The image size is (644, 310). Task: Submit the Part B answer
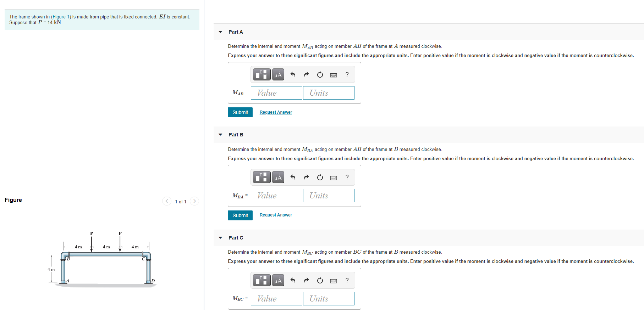[x=240, y=215]
